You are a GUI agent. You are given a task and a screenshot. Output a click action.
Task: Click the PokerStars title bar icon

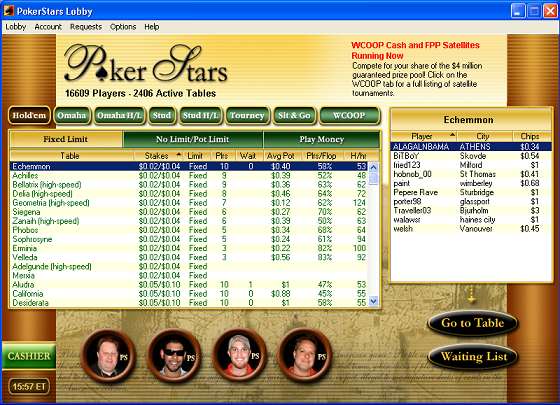(x=9, y=11)
